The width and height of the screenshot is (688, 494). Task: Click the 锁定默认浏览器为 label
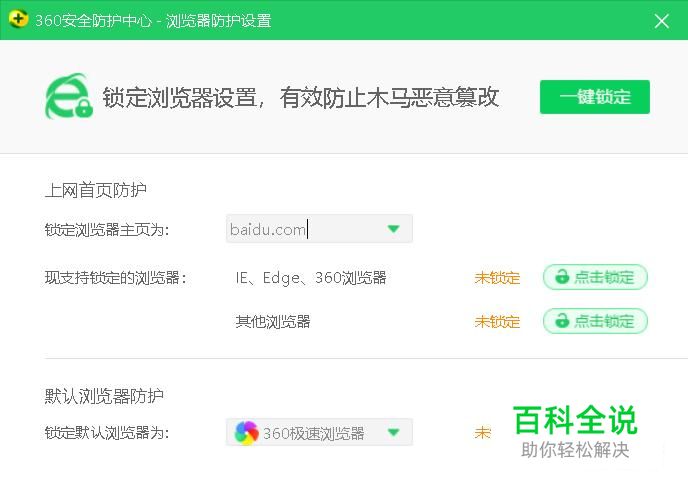(x=107, y=433)
